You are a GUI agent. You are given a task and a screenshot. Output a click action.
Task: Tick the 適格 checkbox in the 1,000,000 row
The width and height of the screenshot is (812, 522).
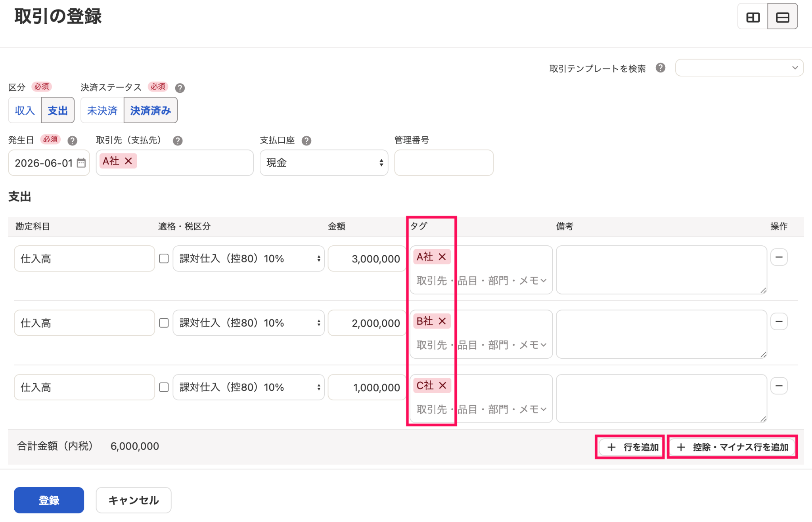pyautogui.click(x=164, y=387)
